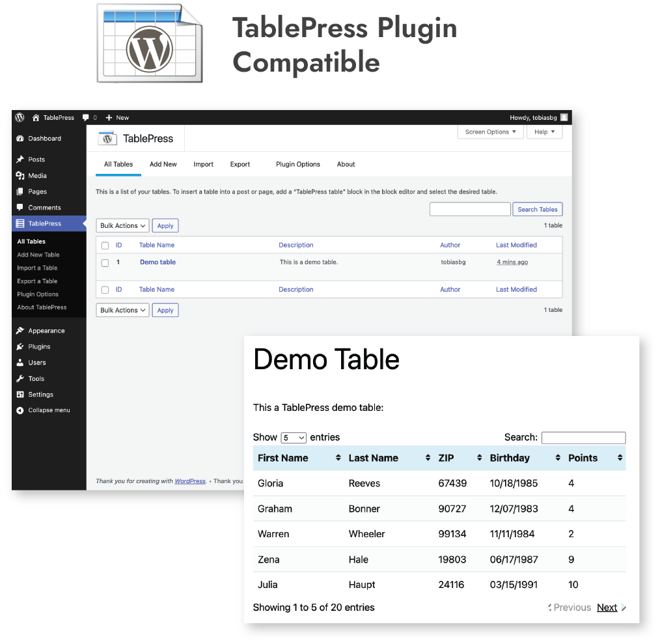Click the TablePress table icon in sidebar
Viewport: 660px width, 644px height.
(20, 223)
